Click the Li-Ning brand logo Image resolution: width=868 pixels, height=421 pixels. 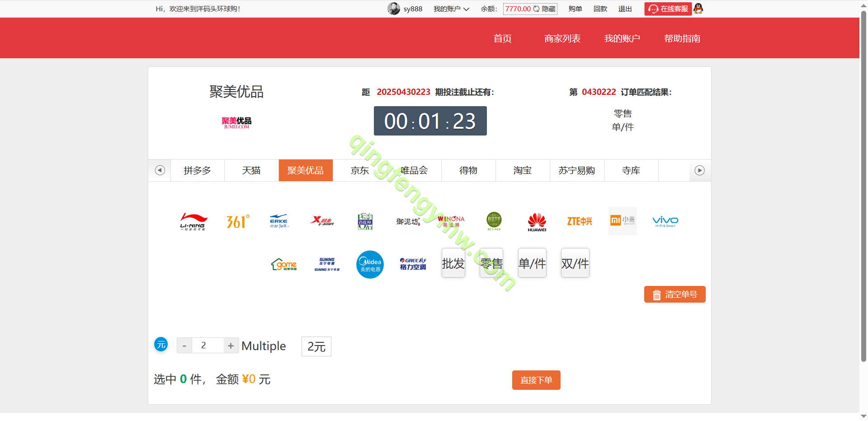[193, 221]
